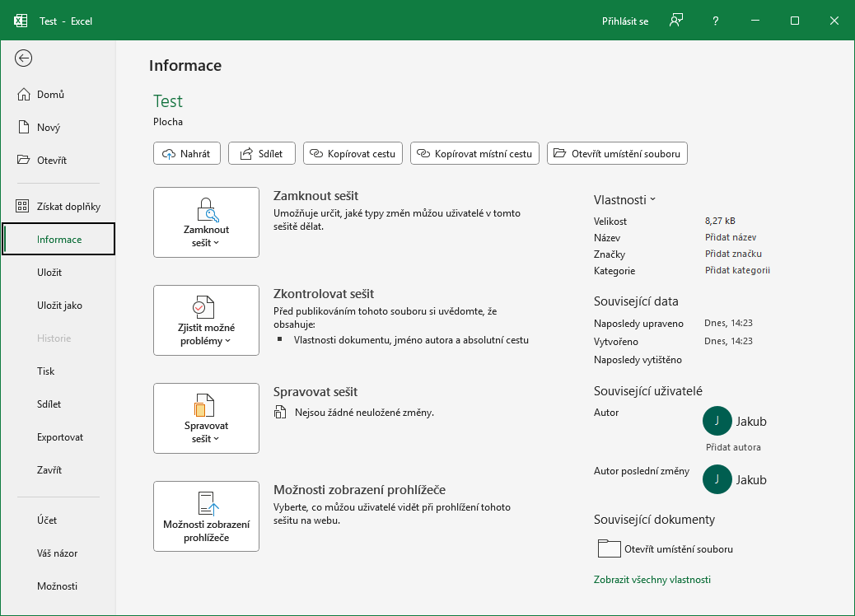Open Zobrazit všechny vlastnosti link
The height and width of the screenshot is (616, 855).
tap(650, 579)
